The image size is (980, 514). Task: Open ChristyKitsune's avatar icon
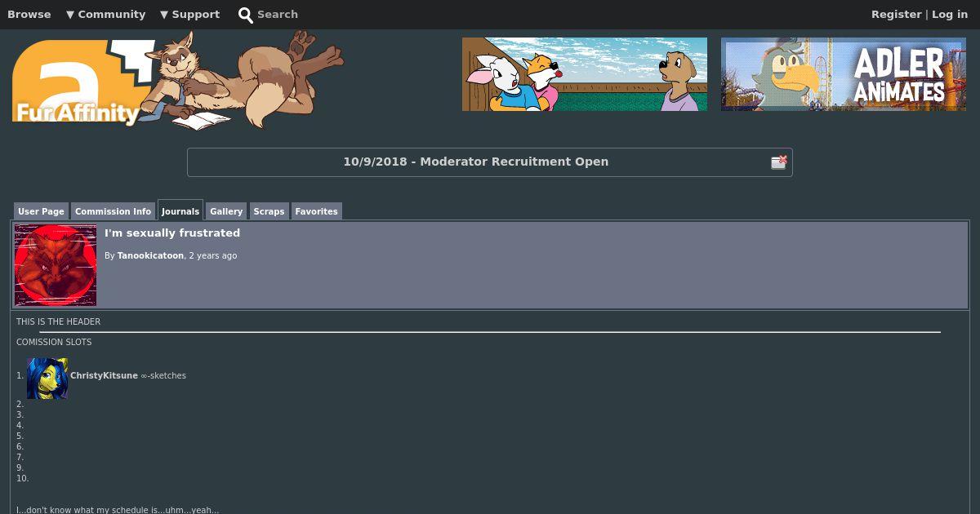click(47, 379)
